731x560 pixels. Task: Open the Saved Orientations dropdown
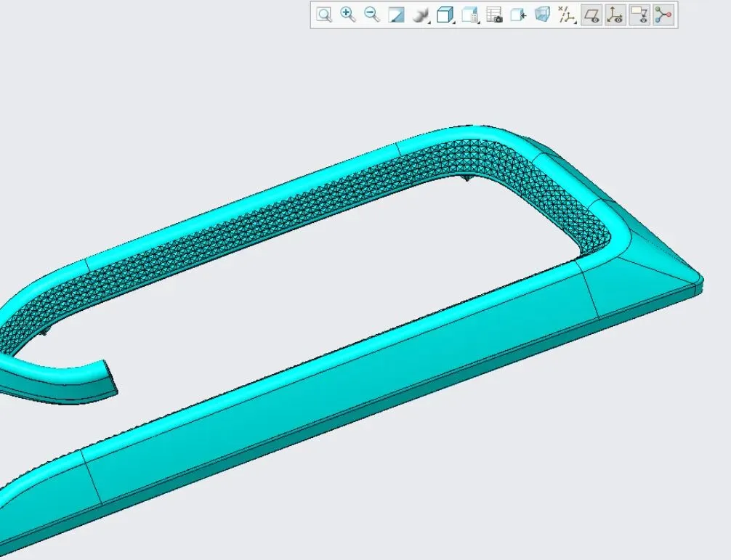470,15
